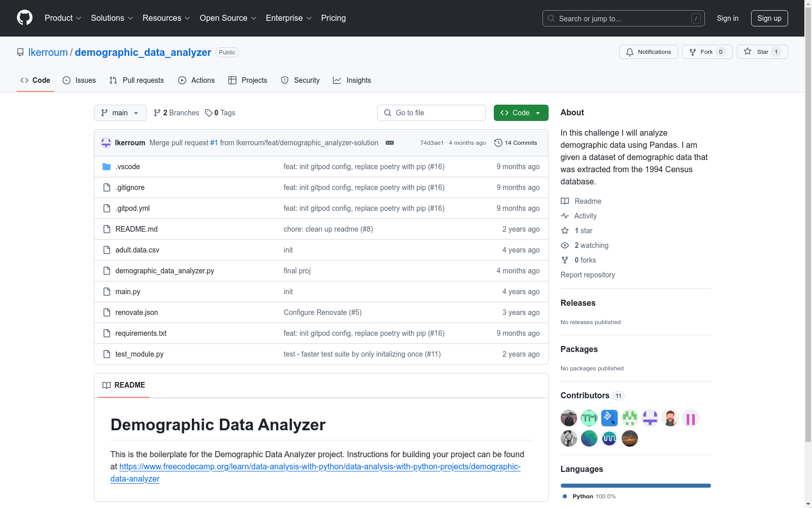
Task: Expand the Enterprise menu
Action: pyautogui.click(x=289, y=18)
